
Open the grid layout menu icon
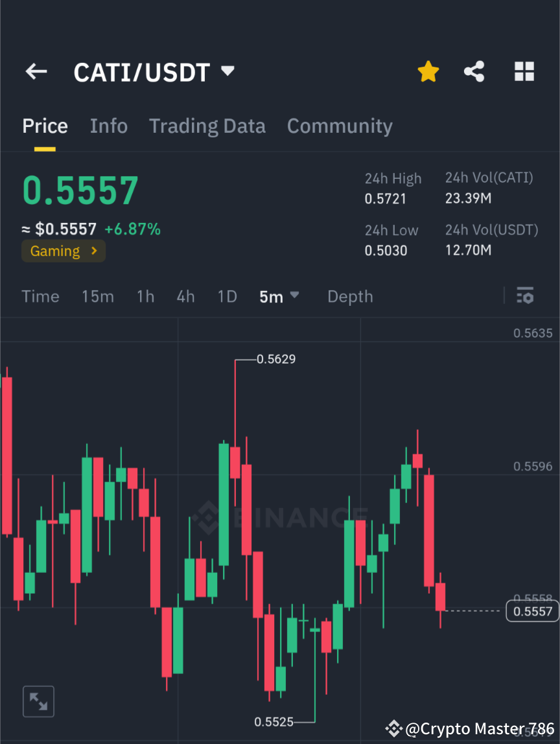coord(524,71)
